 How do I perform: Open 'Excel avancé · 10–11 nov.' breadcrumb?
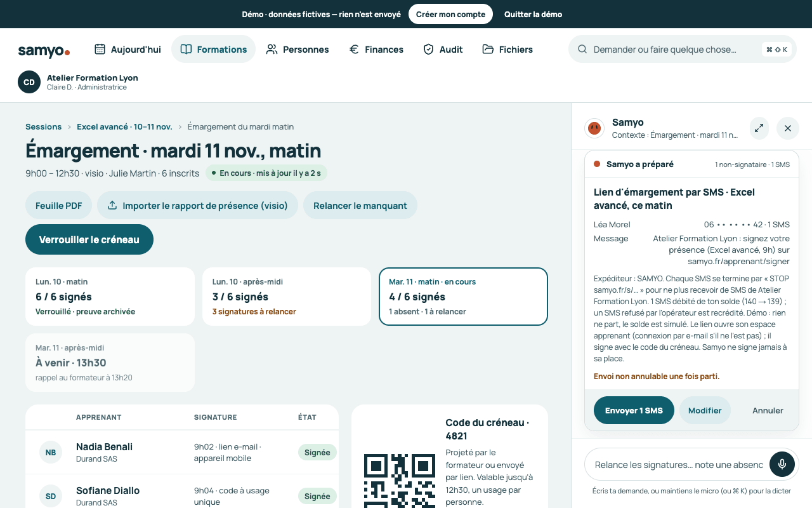pos(124,126)
